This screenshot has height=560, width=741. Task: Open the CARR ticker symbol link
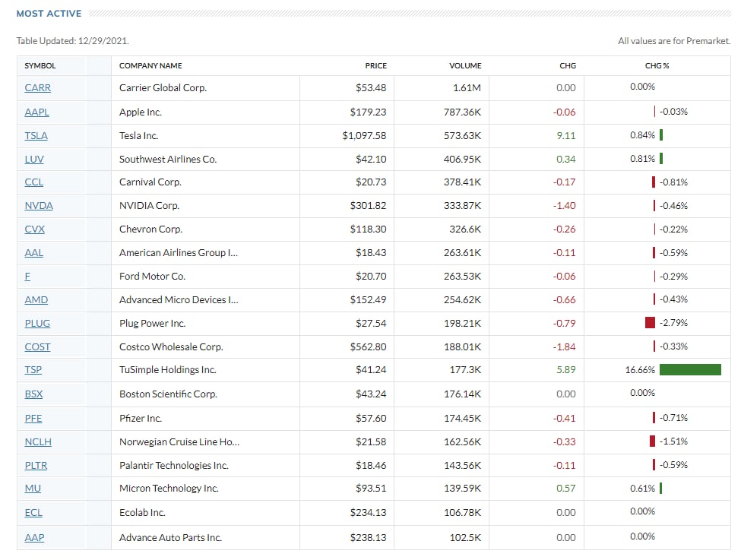[38, 88]
